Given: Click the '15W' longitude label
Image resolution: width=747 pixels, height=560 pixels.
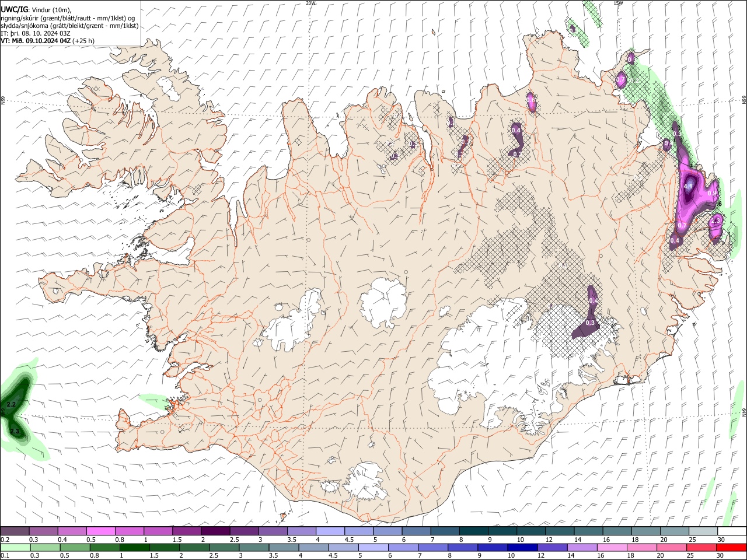Looking at the screenshot, I should [x=618, y=3].
